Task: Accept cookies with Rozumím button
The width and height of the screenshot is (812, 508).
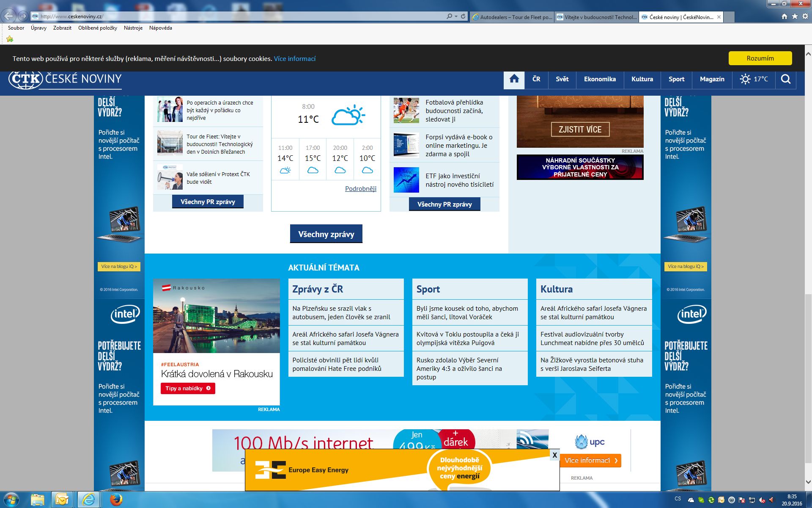Action: (x=760, y=58)
